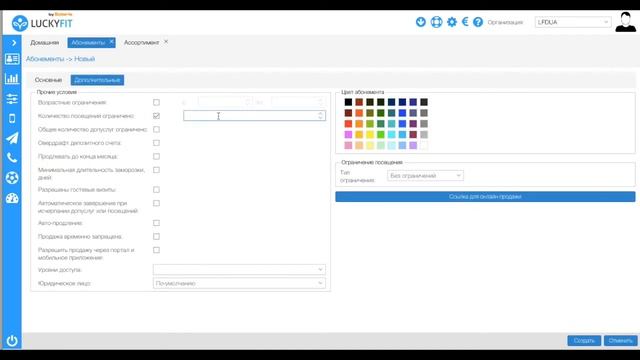Screen dimensions: 640x360
Task: Enable Продлевать до конца месяца checkbox
Action: (156, 156)
